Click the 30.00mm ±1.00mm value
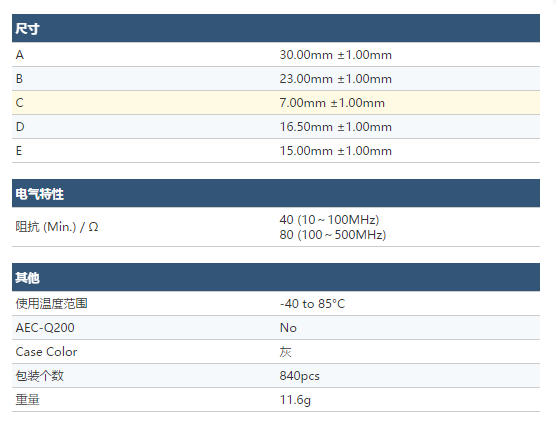 (335, 55)
